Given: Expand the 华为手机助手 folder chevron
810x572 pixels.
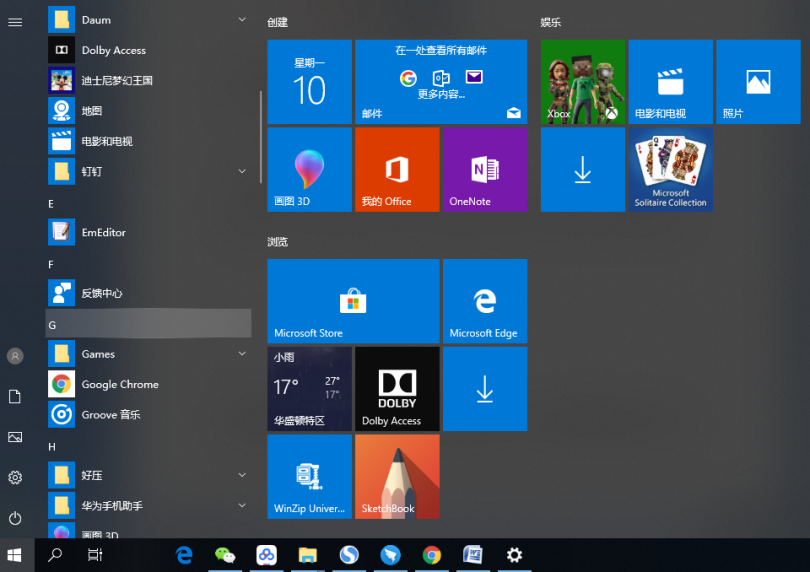Looking at the screenshot, I should coord(242,506).
